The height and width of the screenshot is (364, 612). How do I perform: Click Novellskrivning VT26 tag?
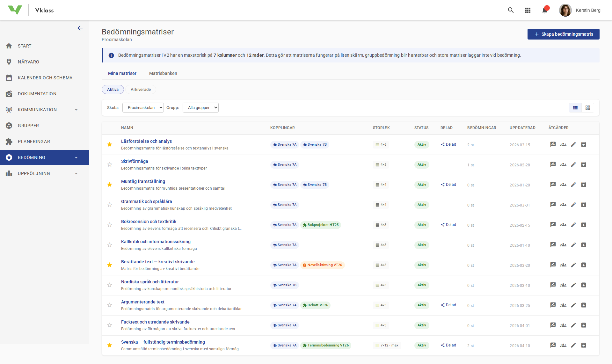(323, 265)
